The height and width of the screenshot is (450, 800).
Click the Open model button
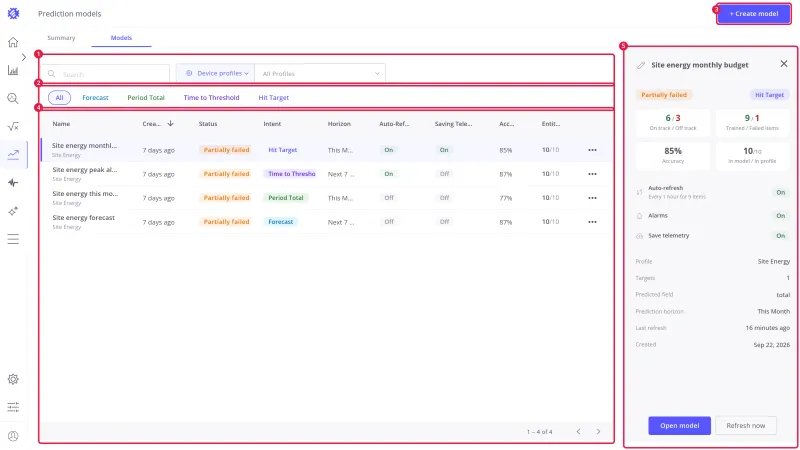[x=679, y=426]
